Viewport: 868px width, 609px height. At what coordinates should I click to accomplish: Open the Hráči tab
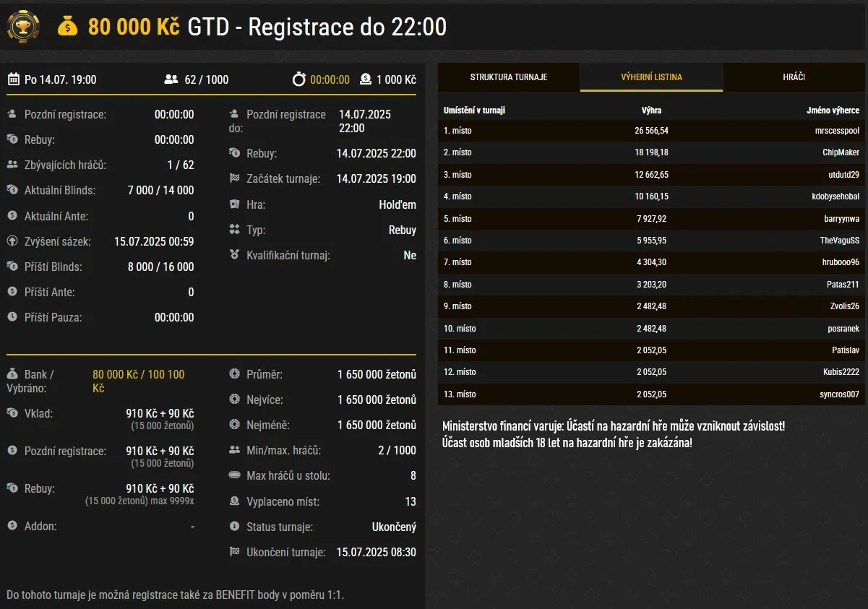(794, 77)
